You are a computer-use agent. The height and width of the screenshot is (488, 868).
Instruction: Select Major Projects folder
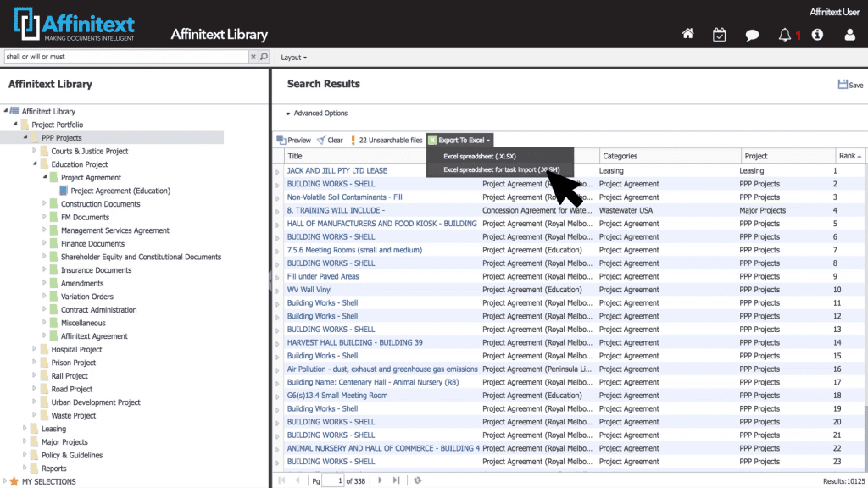(64, 442)
